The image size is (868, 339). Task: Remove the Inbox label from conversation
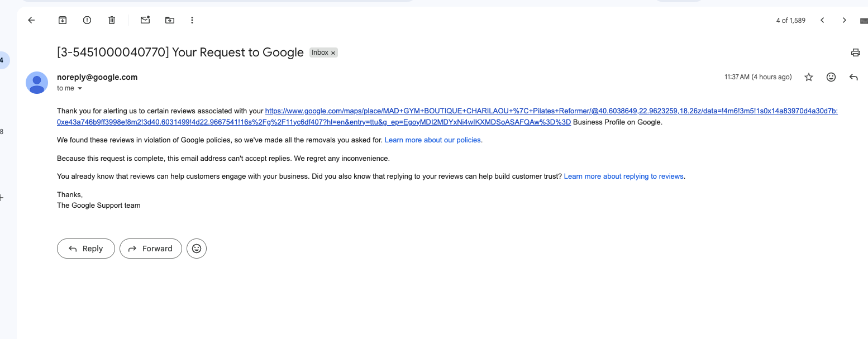point(333,52)
